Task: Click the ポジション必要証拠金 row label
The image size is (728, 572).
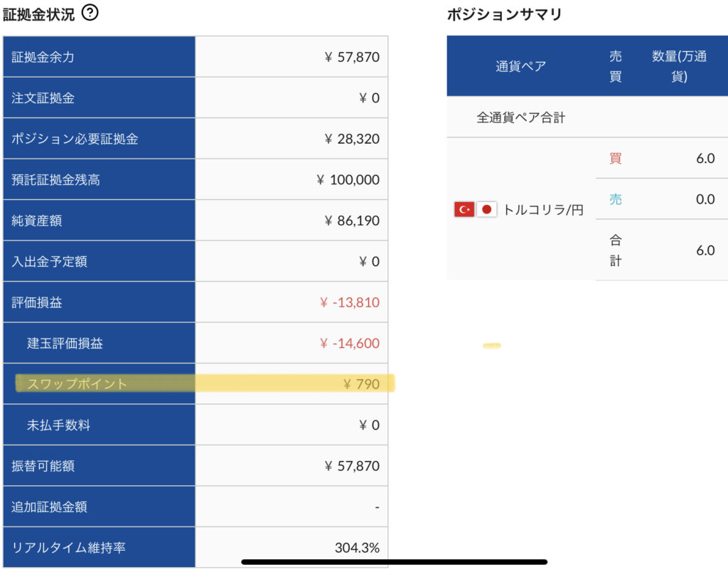Action: click(75, 139)
